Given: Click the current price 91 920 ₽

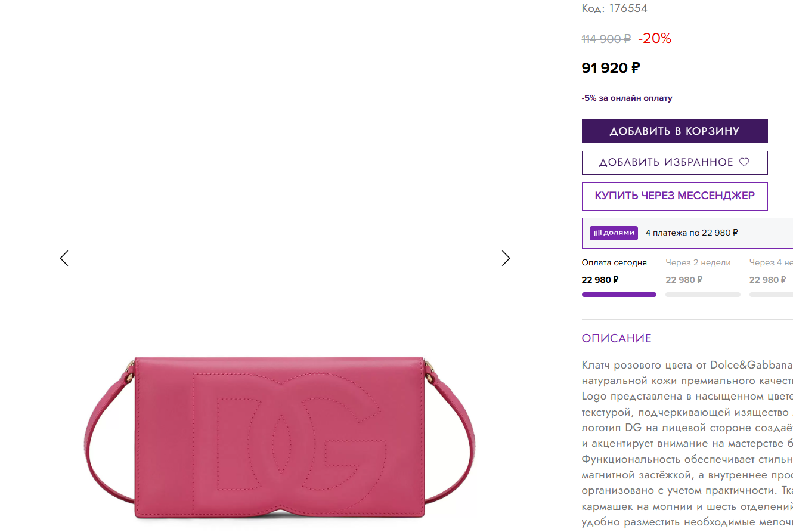Looking at the screenshot, I should [x=611, y=68].
